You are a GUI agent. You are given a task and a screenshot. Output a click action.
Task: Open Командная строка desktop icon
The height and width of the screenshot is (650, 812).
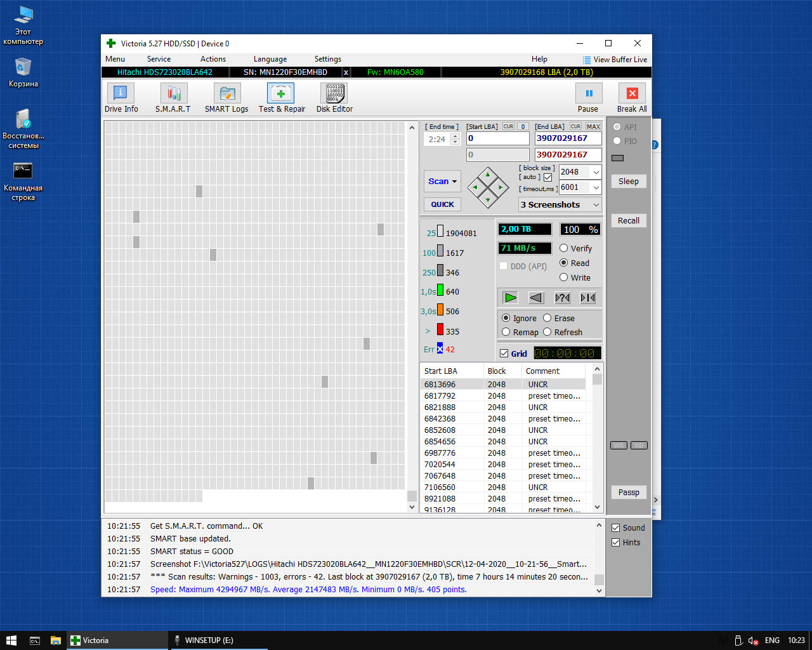point(23,181)
